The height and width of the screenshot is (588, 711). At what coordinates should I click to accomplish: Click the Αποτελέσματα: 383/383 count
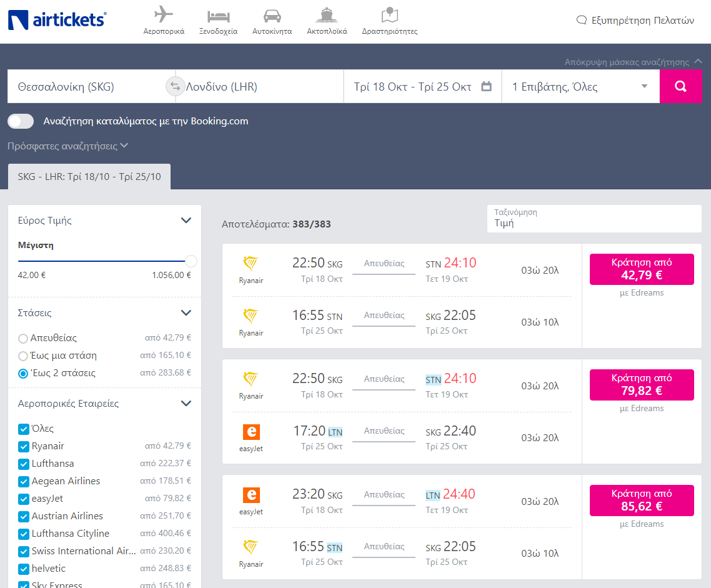pyautogui.click(x=276, y=224)
